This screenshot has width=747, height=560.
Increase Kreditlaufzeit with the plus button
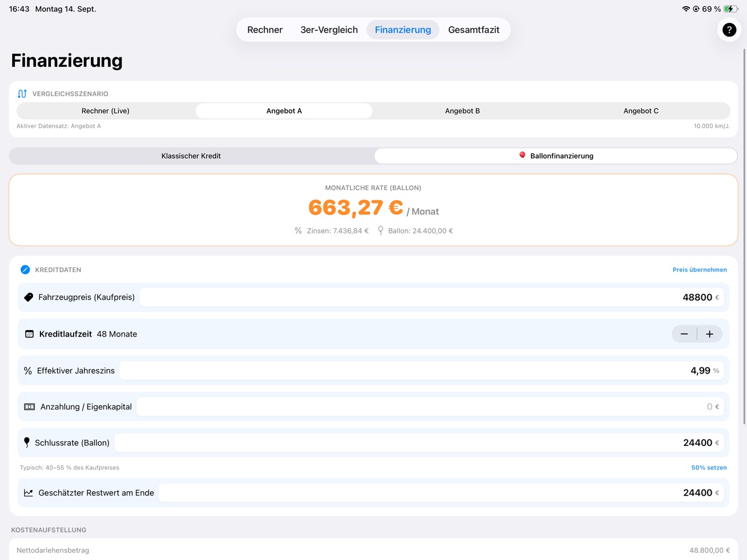pos(709,334)
